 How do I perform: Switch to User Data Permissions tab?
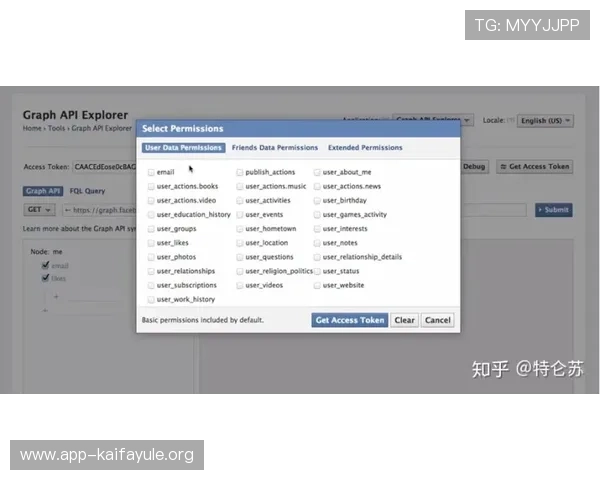pos(183,148)
